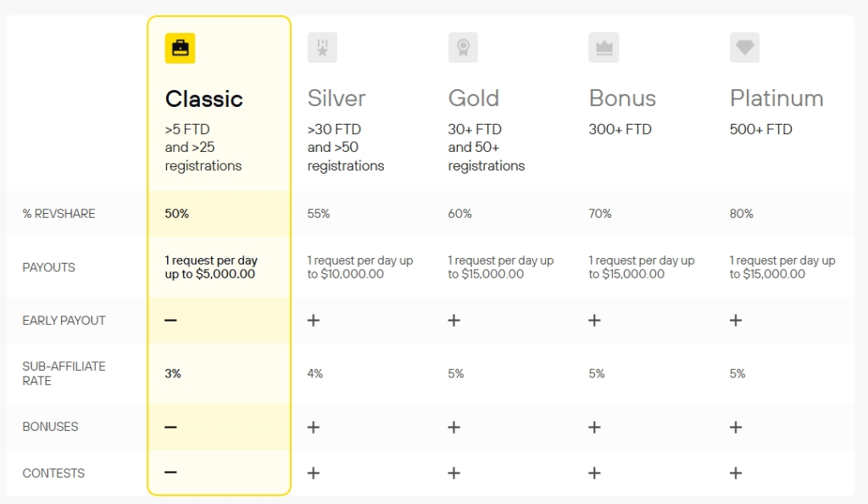
Task: Click the SUB-AFFILIATE RATE row label
Action: (64, 373)
